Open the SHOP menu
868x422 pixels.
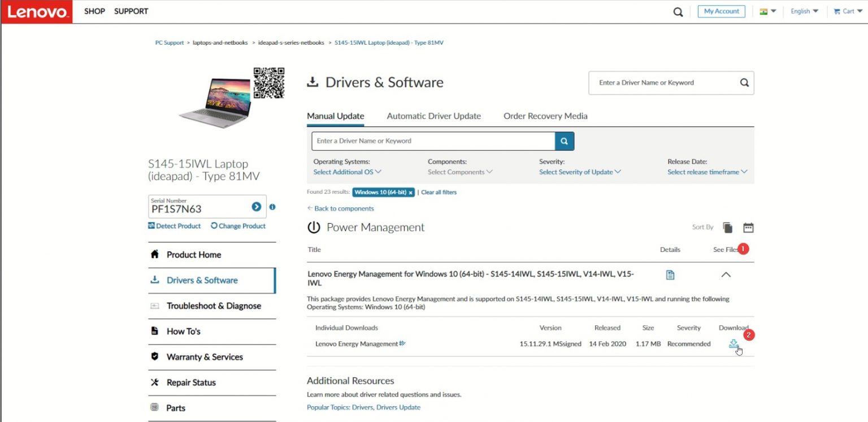pyautogui.click(x=94, y=11)
